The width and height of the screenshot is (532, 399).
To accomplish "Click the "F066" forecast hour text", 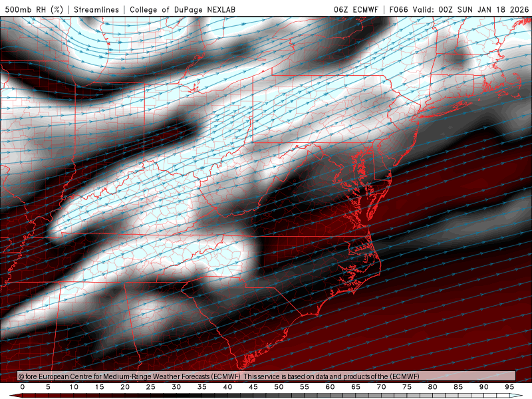I will (x=398, y=9).
